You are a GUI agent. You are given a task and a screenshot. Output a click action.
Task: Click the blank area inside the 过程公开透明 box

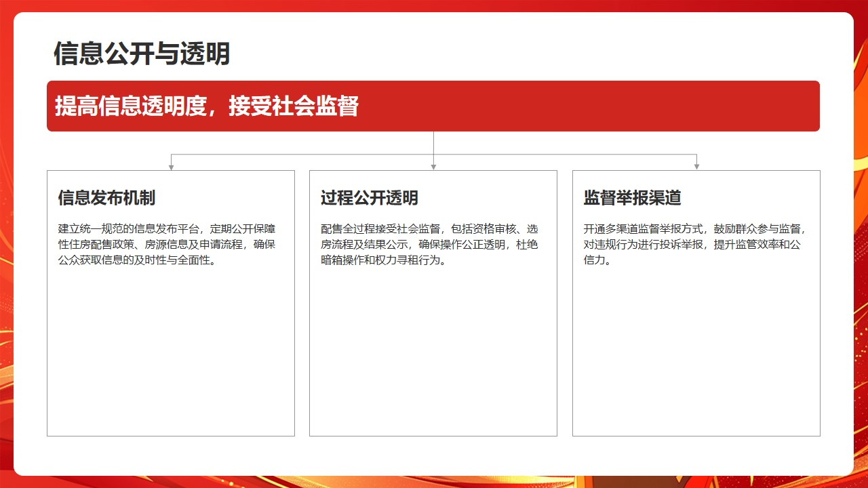point(433,352)
